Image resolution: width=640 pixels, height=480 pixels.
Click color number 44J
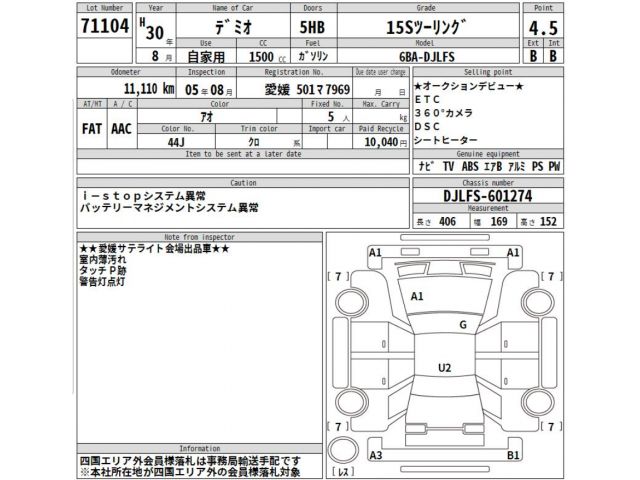(x=176, y=142)
